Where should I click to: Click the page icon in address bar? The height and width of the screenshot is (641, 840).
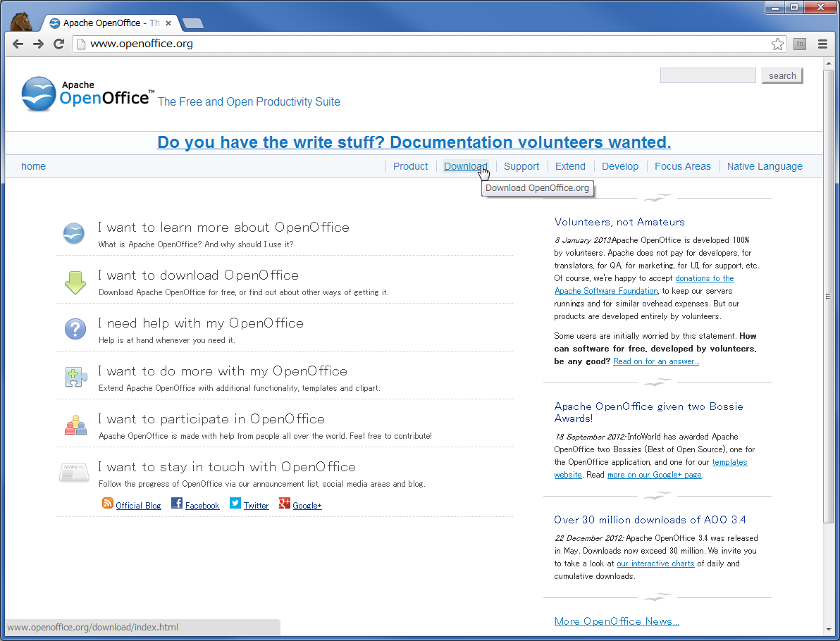point(82,44)
